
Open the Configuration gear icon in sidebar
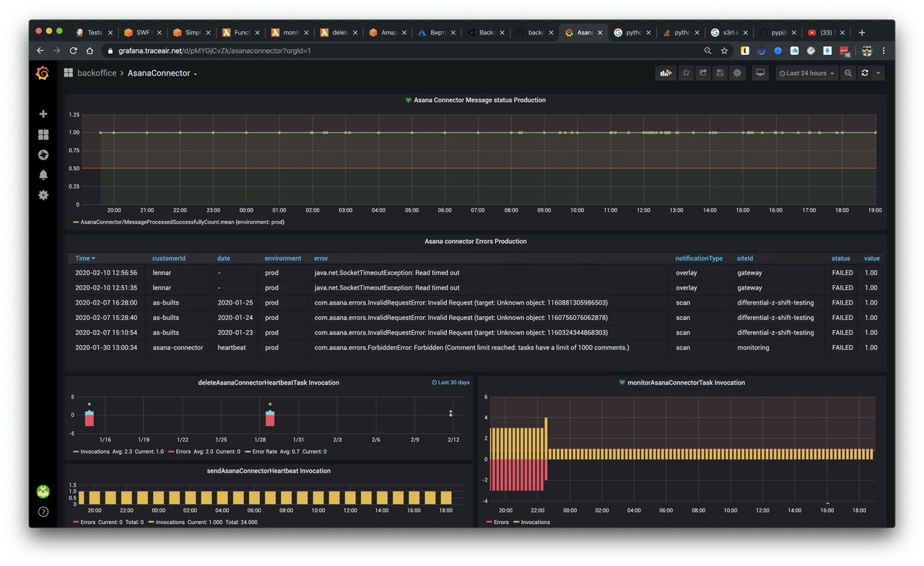click(43, 195)
